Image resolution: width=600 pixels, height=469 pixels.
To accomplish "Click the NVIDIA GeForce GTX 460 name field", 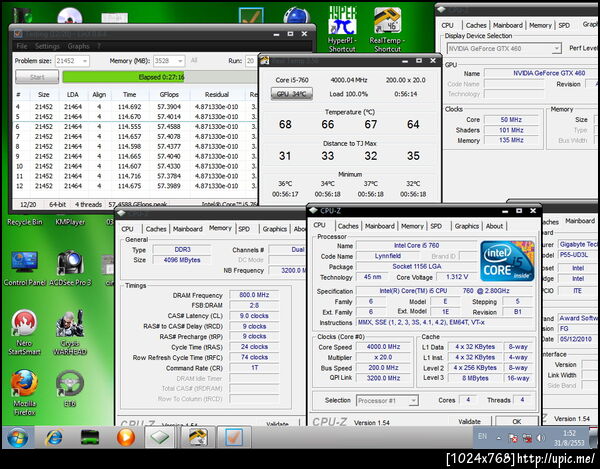I will tap(541, 73).
